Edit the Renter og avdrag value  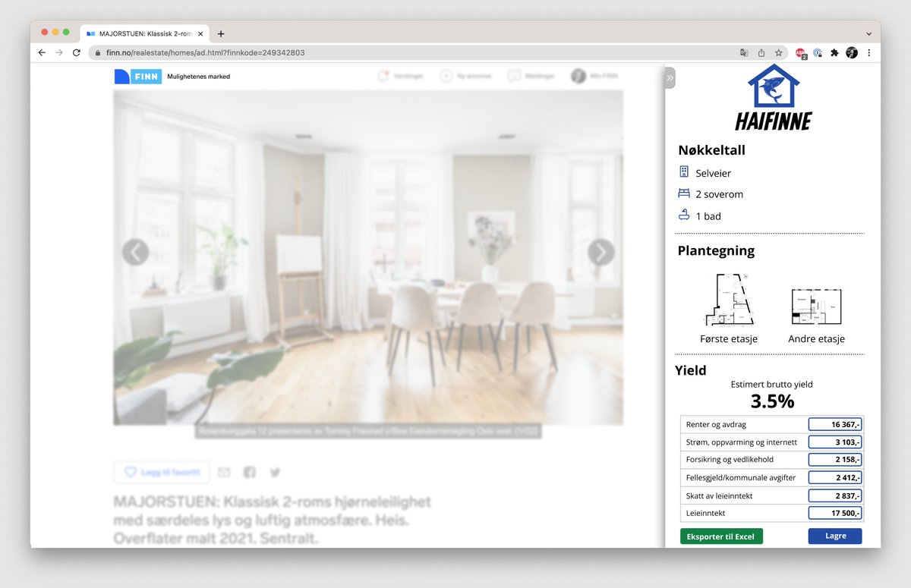coord(835,425)
